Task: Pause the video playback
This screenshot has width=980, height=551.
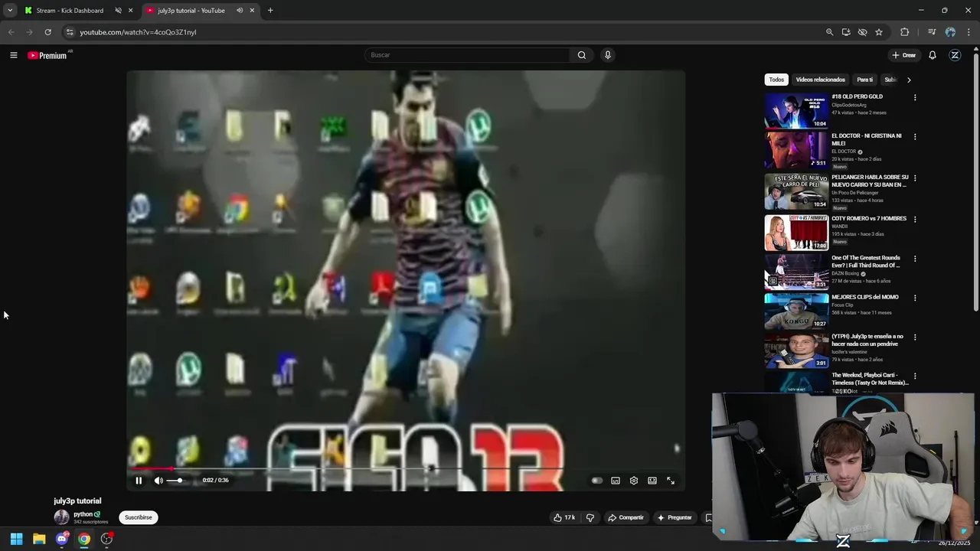Action: [139, 481]
